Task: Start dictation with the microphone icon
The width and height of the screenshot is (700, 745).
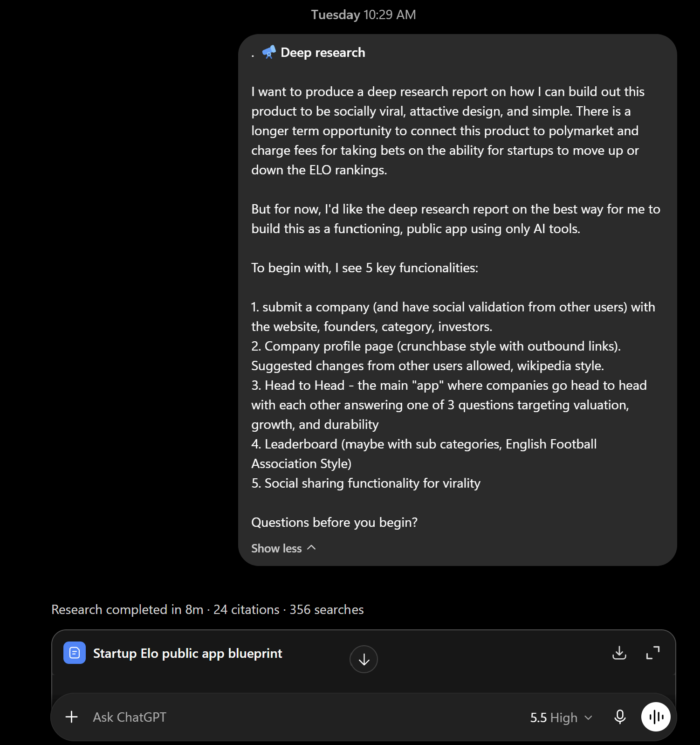Action: tap(620, 717)
